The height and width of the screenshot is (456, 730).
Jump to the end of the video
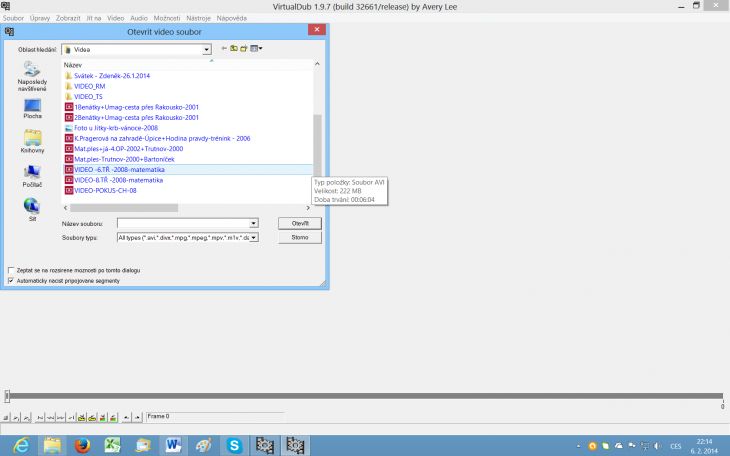tap(71, 418)
